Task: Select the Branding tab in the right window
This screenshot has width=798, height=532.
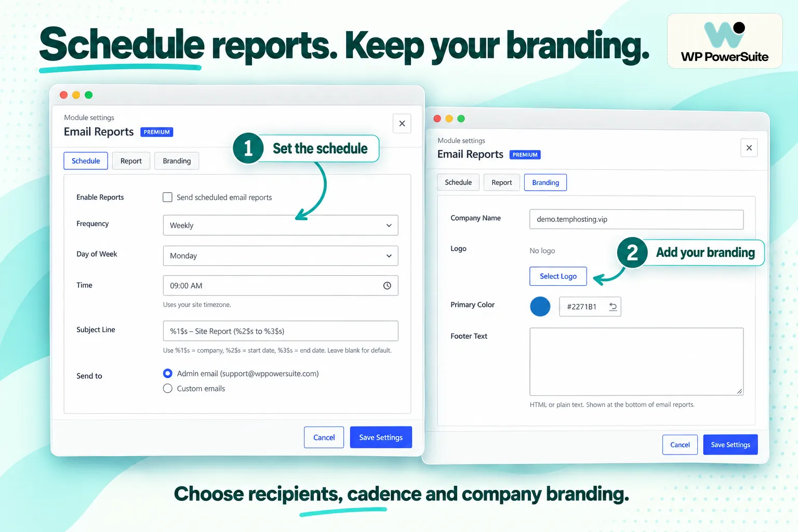Action: click(x=546, y=182)
